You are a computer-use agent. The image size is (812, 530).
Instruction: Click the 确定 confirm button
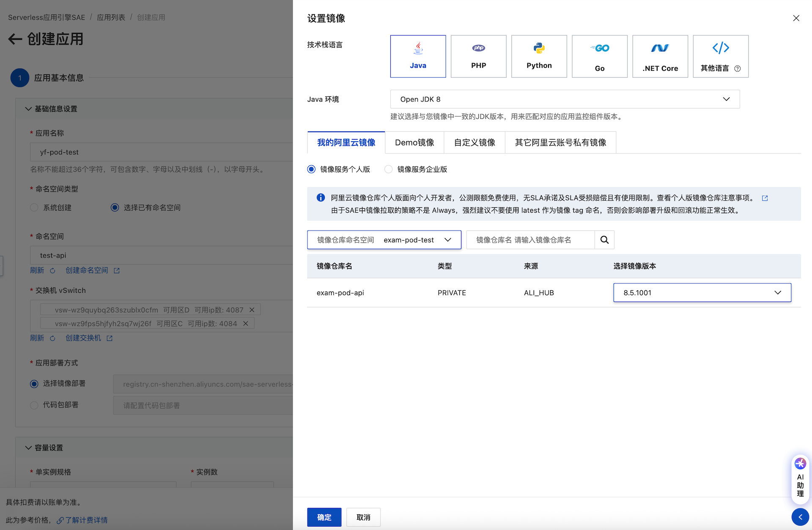pos(324,517)
